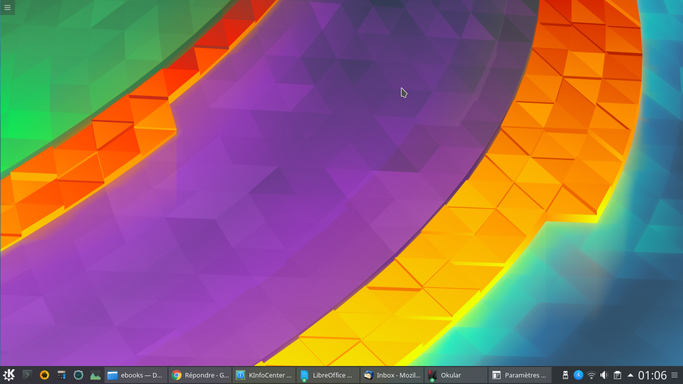The width and height of the screenshot is (683, 384).
Task: Open the calculator launcher icon
Action: tap(61, 375)
